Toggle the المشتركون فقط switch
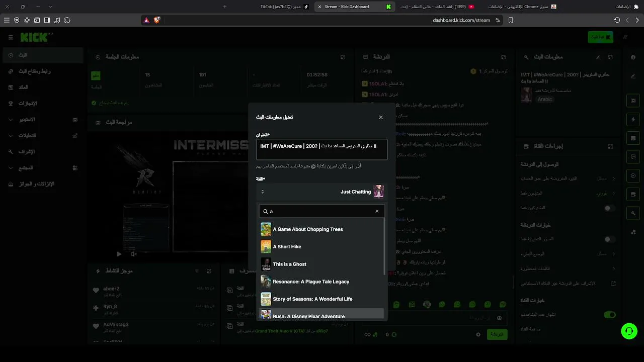Screen dimensions: 644x362 [x=609, y=208]
